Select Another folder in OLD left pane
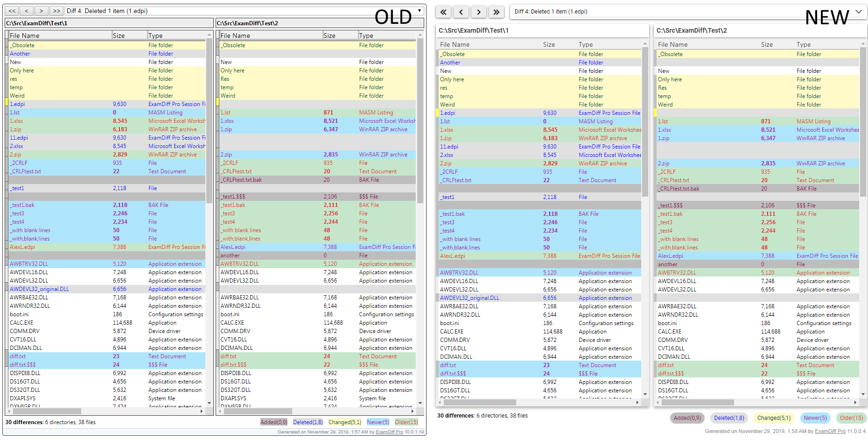868x440 pixels. point(107,54)
